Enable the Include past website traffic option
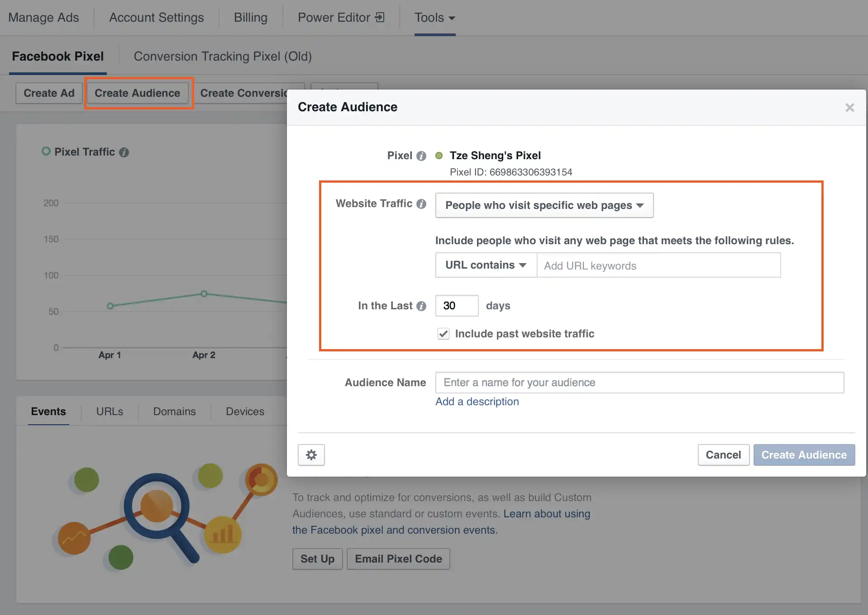 click(443, 334)
